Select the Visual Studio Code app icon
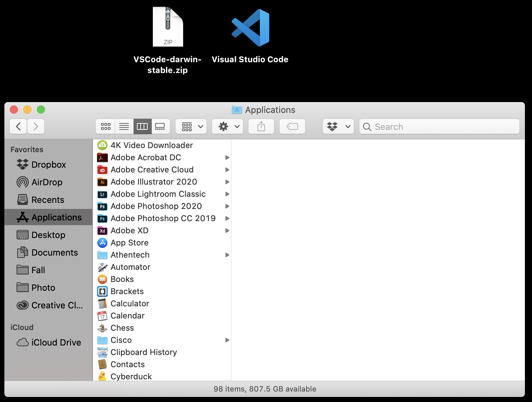 250,28
